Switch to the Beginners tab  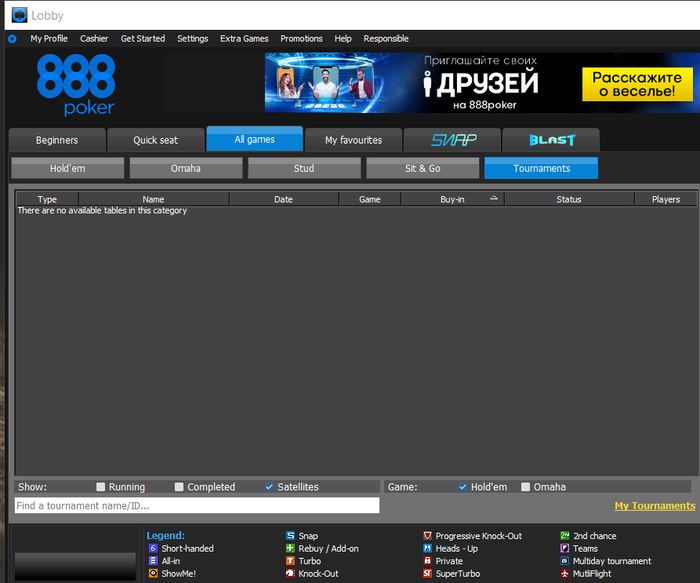[57, 140]
